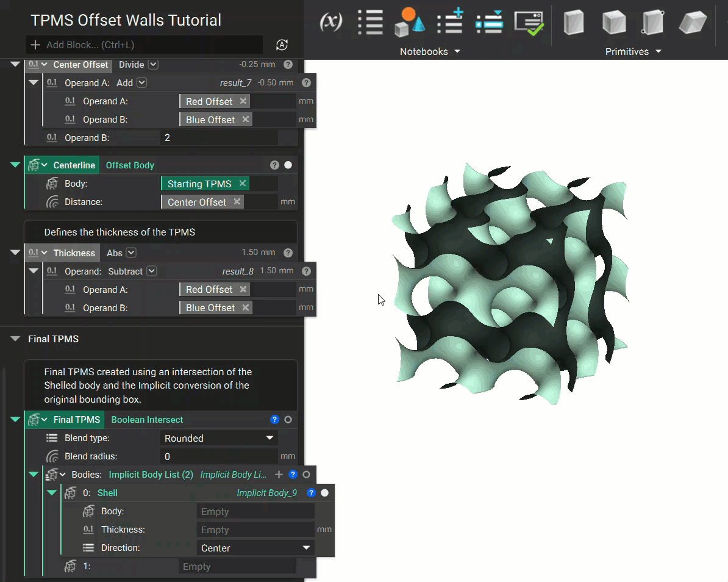This screenshot has width=728, height=582.
Task: Click the empty Shell Body input
Action: pyautogui.click(x=255, y=511)
